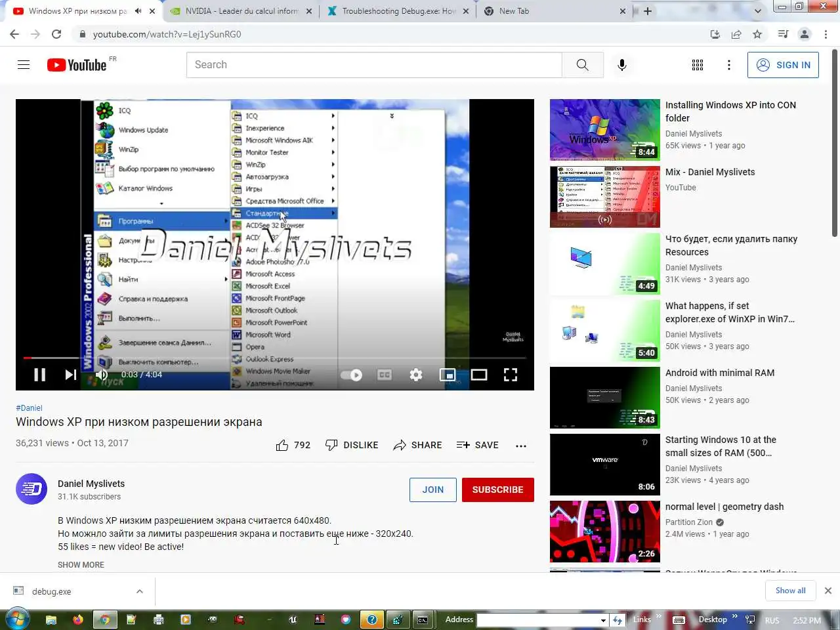840x630 pixels.
Task: Open Starting Windows 10 small RAM video
Action: [605, 465]
